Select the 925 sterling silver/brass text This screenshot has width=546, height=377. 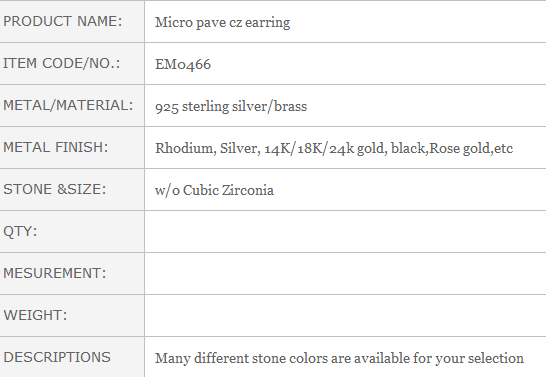pos(231,107)
